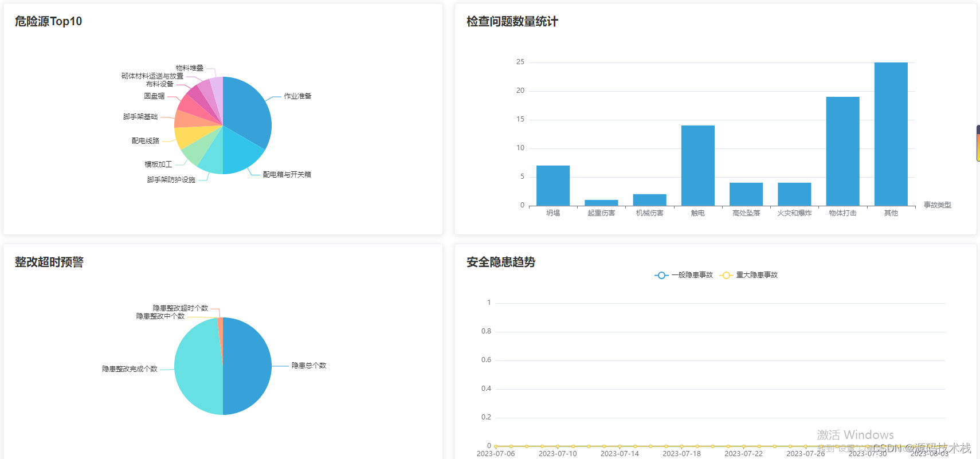Click the 2023-07-14 date label
This screenshot has height=459, width=980.
coord(620,454)
